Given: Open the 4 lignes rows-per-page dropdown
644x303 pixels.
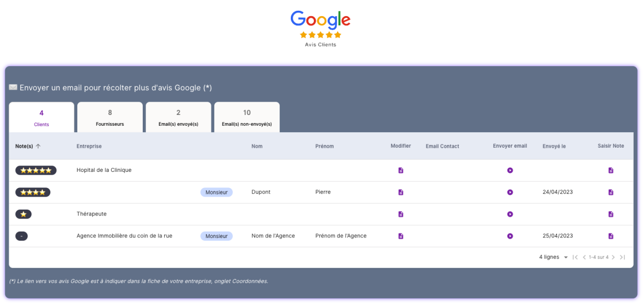Looking at the screenshot, I should (553, 257).
